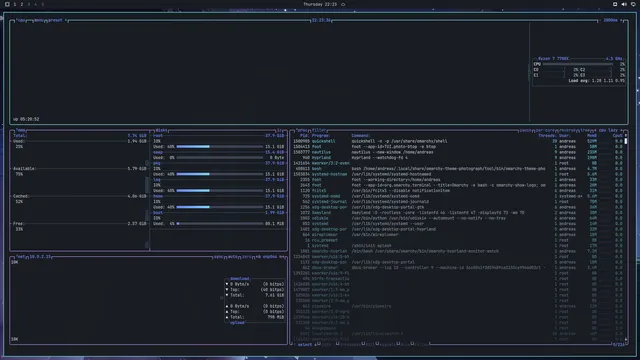This screenshot has height=360, width=640.
Task: Click the download Total 7.61 GiB value
Action: pos(274,295)
